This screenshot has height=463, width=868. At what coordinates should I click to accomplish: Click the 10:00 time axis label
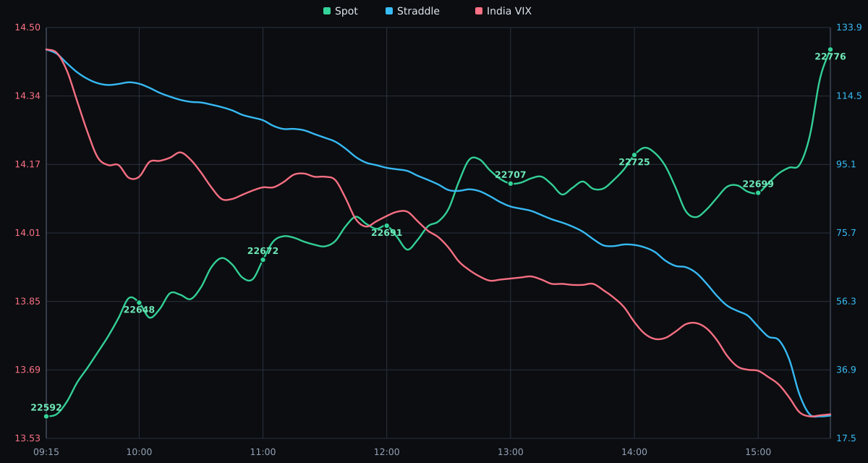139,452
